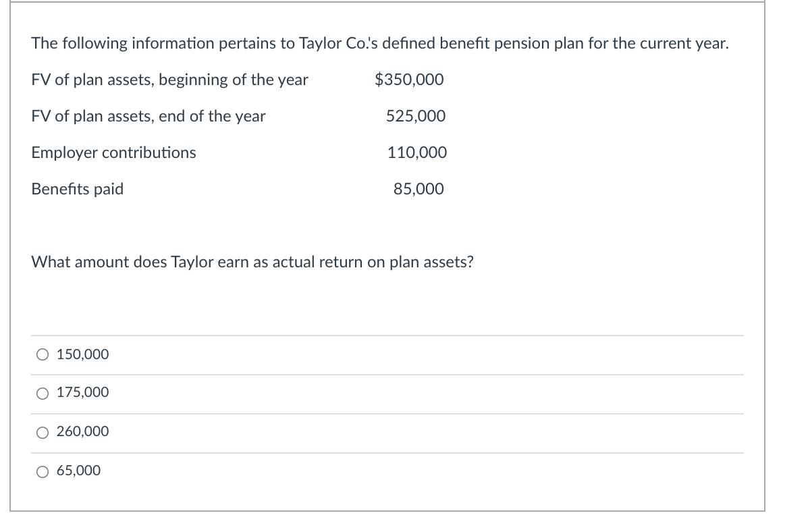Select the 150,000 answer radio button
The height and width of the screenshot is (532, 810).
pos(43,354)
